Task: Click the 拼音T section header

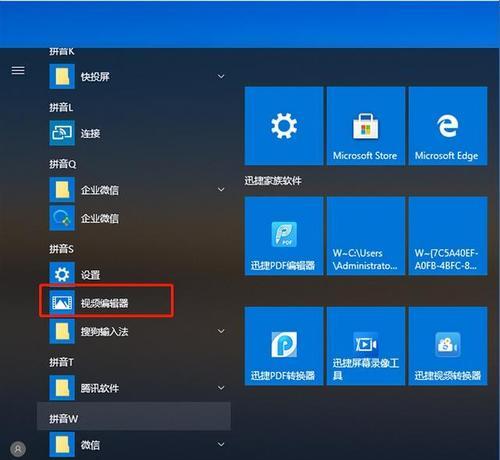Action: (x=61, y=362)
